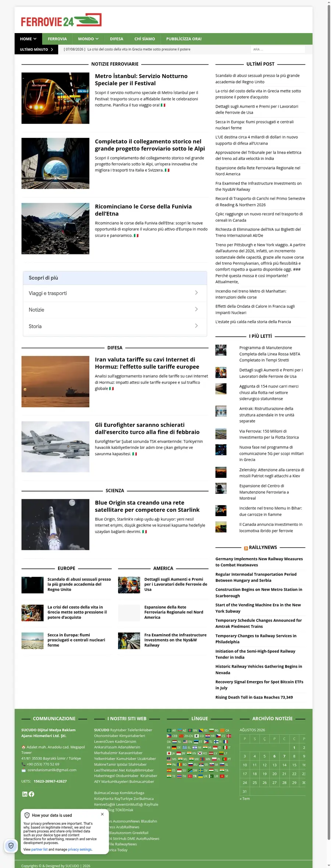Open 'Cpkc raggiunge un nuovo record' post
The width and height of the screenshot is (331, 868).
coord(259,217)
